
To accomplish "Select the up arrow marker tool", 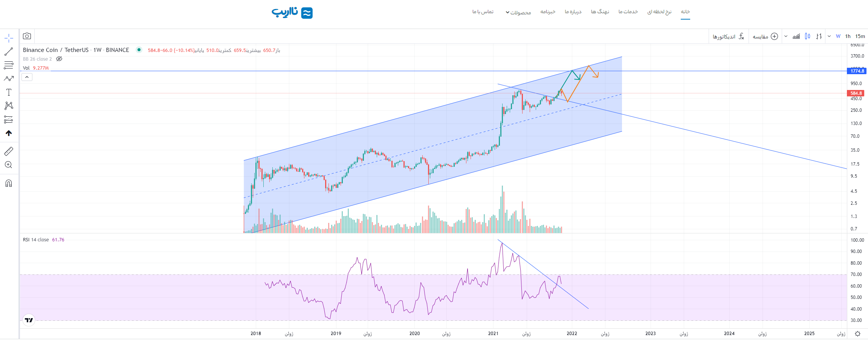I will 9,133.
